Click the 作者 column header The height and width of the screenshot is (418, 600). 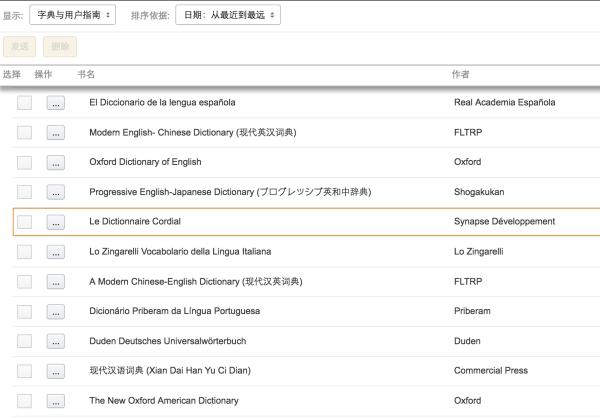click(x=460, y=74)
